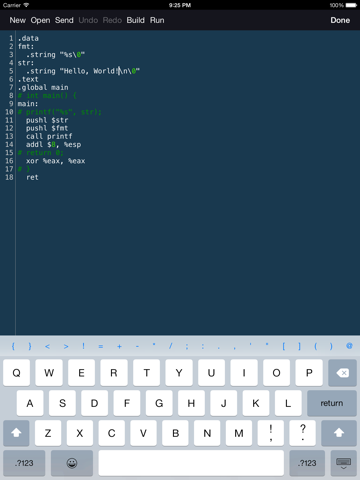
Task: Tap the W key
Action: pyautogui.click(x=49, y=373)
